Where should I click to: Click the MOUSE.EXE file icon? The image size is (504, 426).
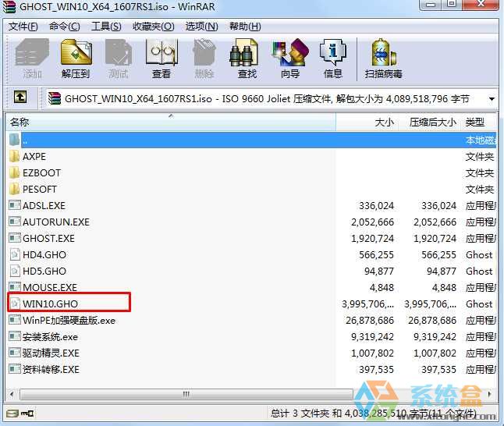(x=15, y=287)
